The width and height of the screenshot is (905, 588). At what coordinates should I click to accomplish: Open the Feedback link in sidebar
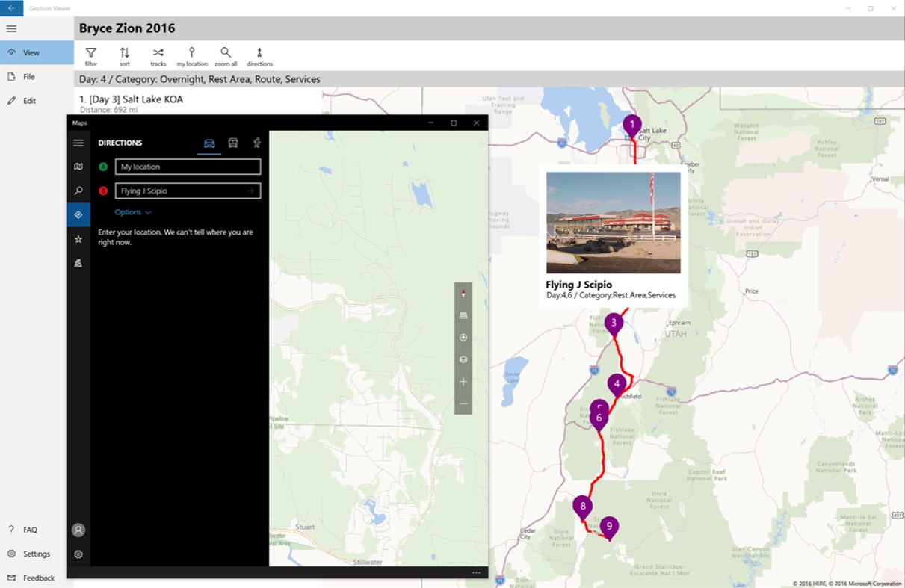(x=37, y=578)
